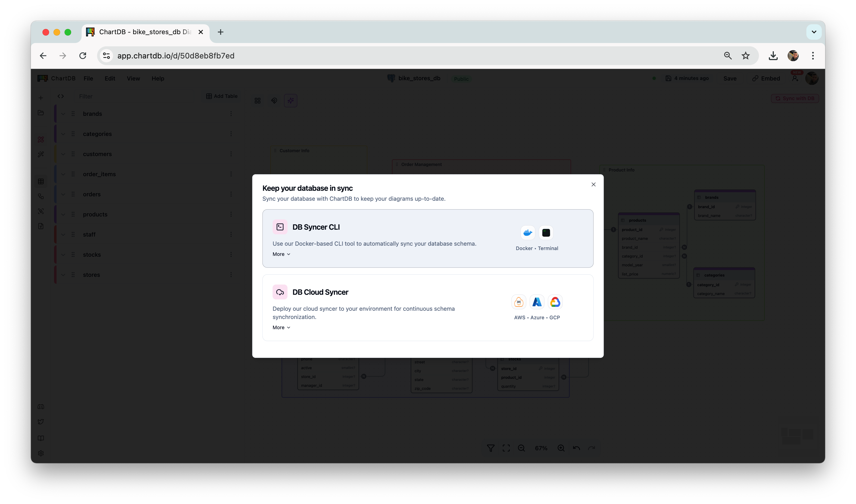Expand More under DB Cloud Syncer
Image resolution: width=856 pixels, height=504 pixels.
click(x=281, y=327)
